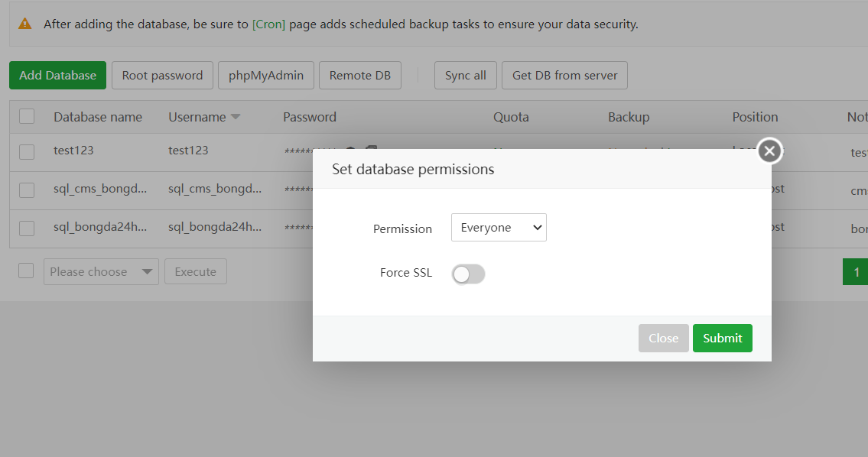Open the Remote DB settings
This screenshot has height=457, width=868.
[359, 75]
